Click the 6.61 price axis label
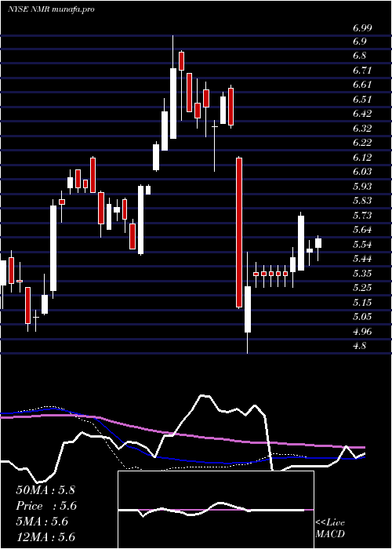392x549 pixels. [362, 85]
